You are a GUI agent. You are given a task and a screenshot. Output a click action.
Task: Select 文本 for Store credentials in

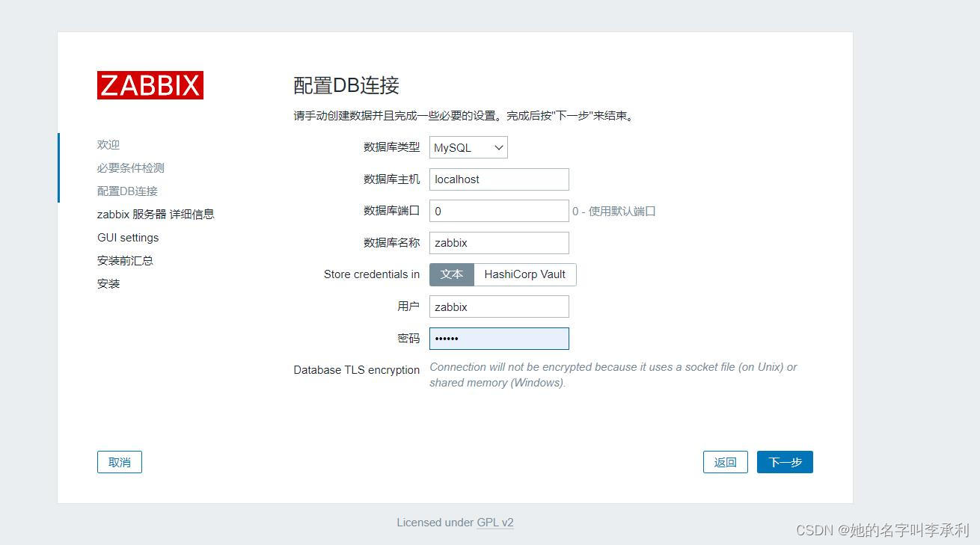(x=452, y=274)
